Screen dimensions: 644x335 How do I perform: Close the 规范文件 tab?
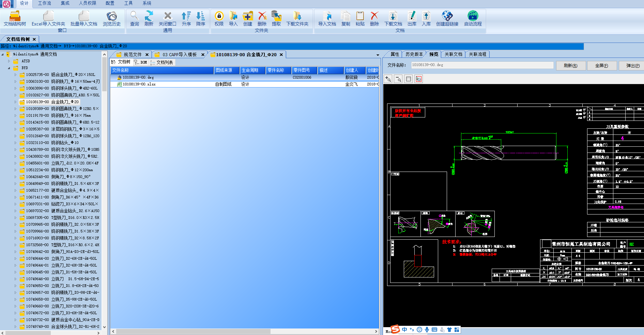(x=147, y=54)
